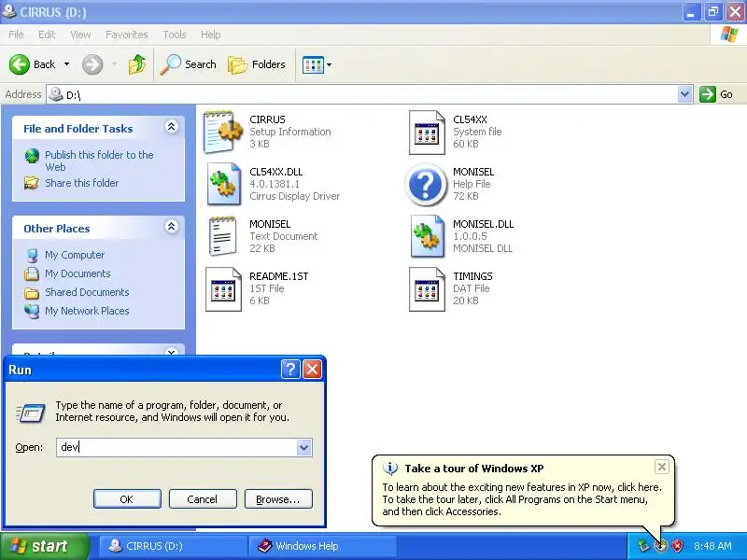Click the Windows tour tray icon
The image size is (747, 560).
pyautogui.click(x=660, y=546)
